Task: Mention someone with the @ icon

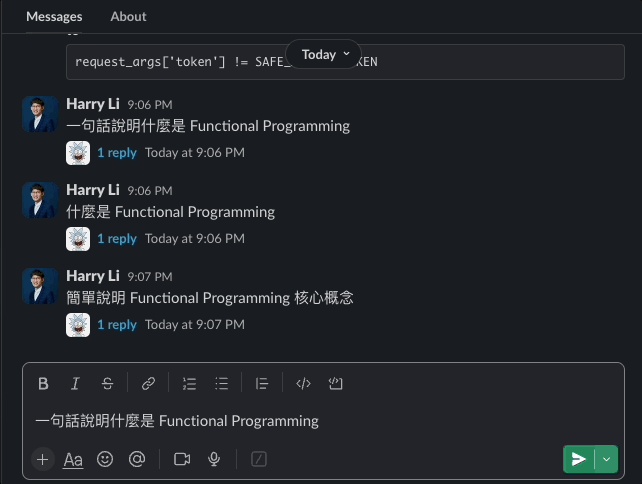Action: [137, 459]
